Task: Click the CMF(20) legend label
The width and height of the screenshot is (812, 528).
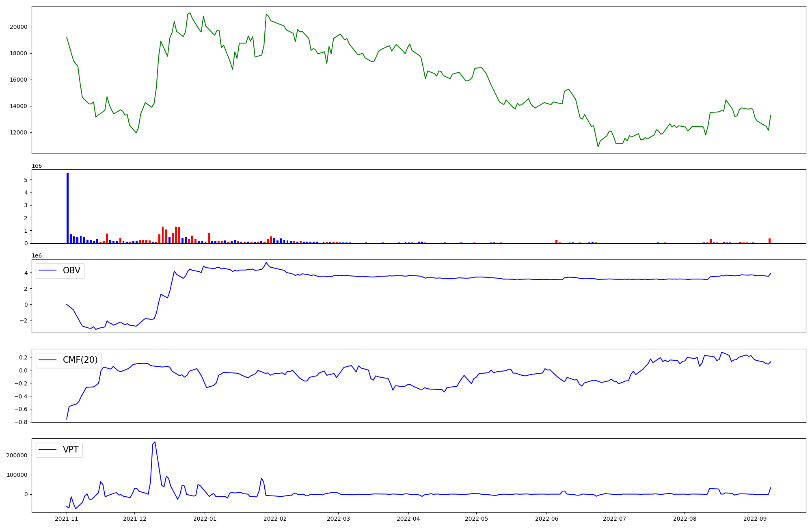Action: tap(80, 360)
